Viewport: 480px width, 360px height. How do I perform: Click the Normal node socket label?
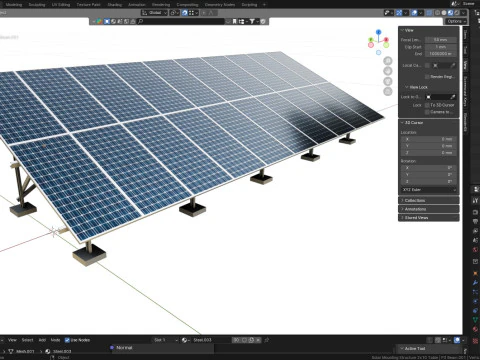click(124, 347)
